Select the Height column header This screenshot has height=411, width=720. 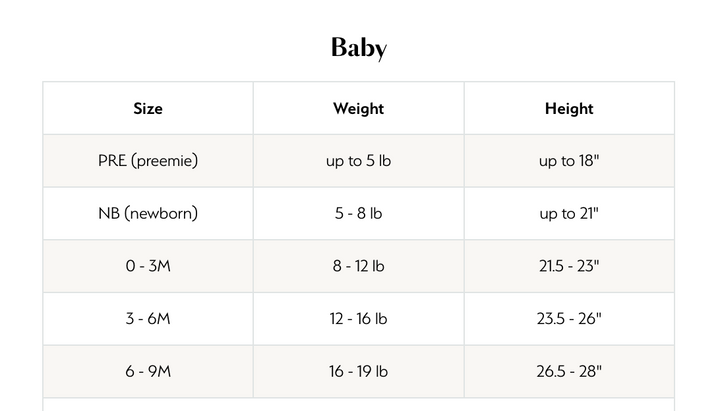tap(569, 108)
